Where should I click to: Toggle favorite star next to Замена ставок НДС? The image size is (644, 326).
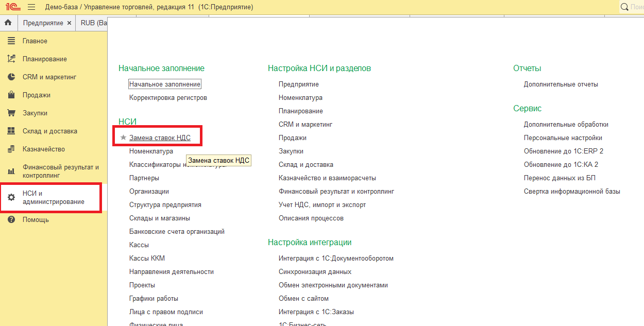pyautogui.click(x=123, y=138)
